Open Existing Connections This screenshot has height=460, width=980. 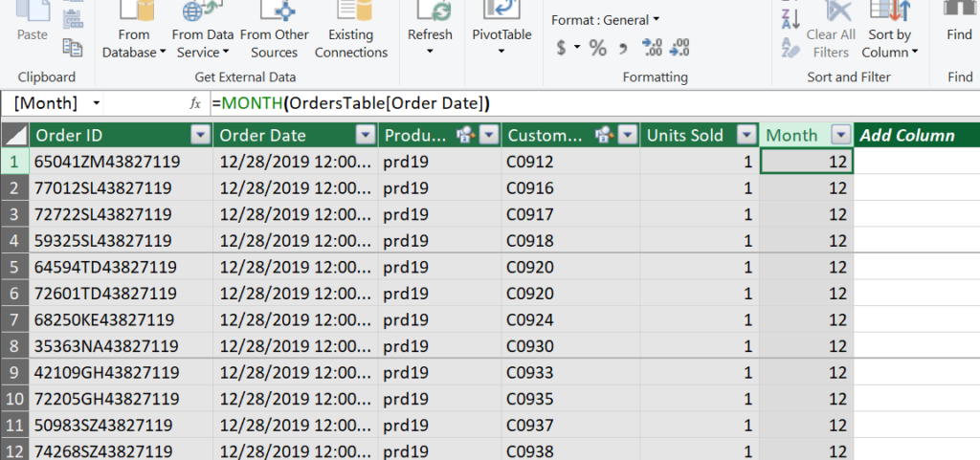click(x=351, y=13)
